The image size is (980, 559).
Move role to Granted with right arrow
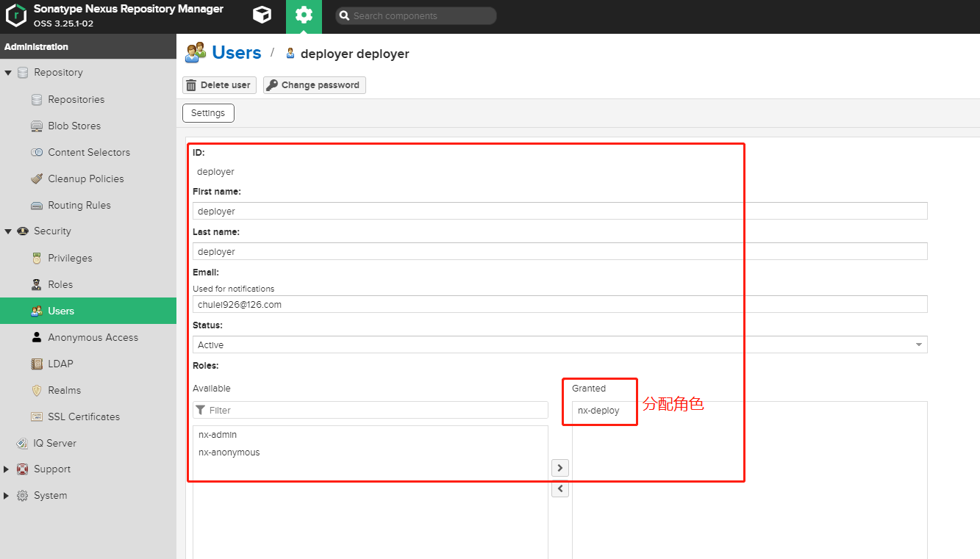(560, 467)
